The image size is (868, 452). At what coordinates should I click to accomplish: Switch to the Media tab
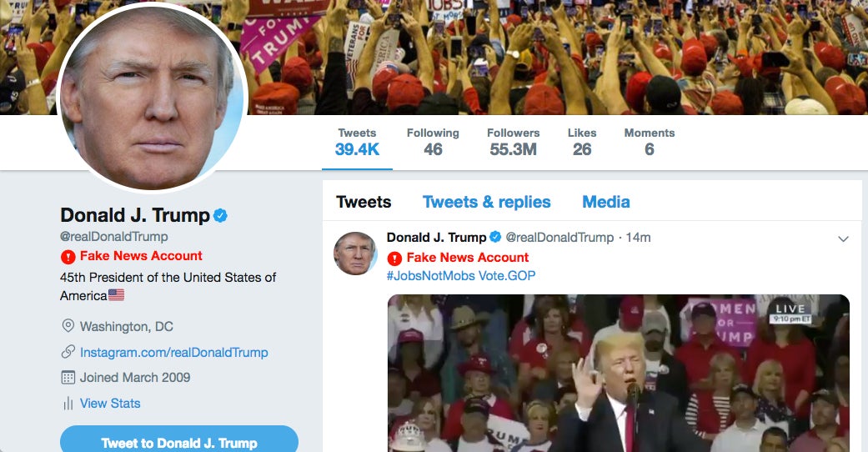click(605, 202)
